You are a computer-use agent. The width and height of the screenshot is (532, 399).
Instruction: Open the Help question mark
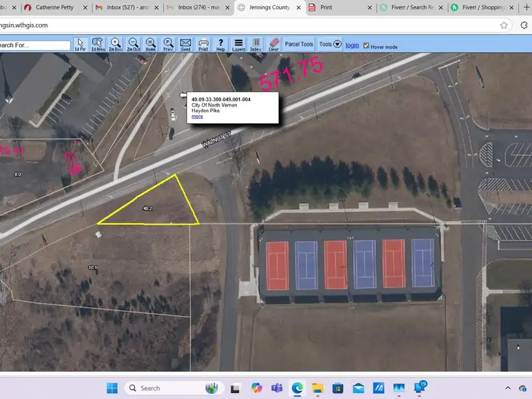tap(221, 45)
